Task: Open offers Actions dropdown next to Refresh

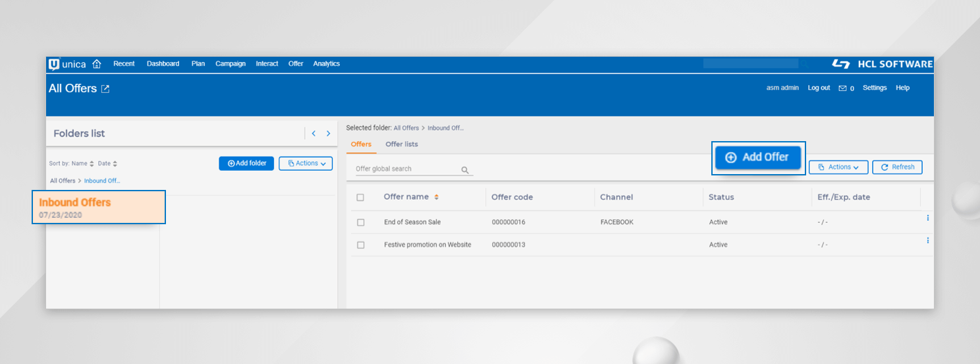Action: click(x=838, y=167)
